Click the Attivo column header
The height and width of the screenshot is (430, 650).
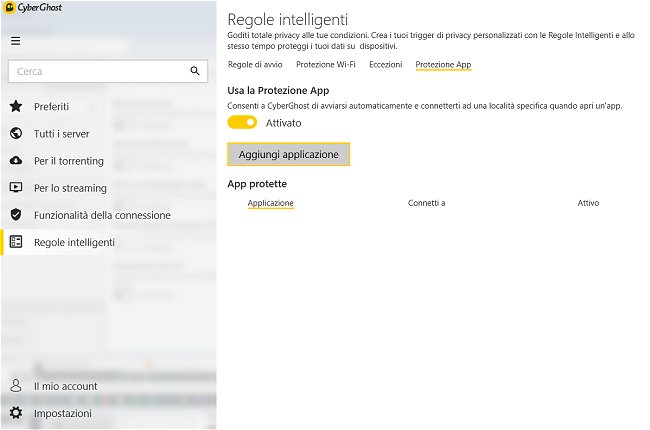588,203
